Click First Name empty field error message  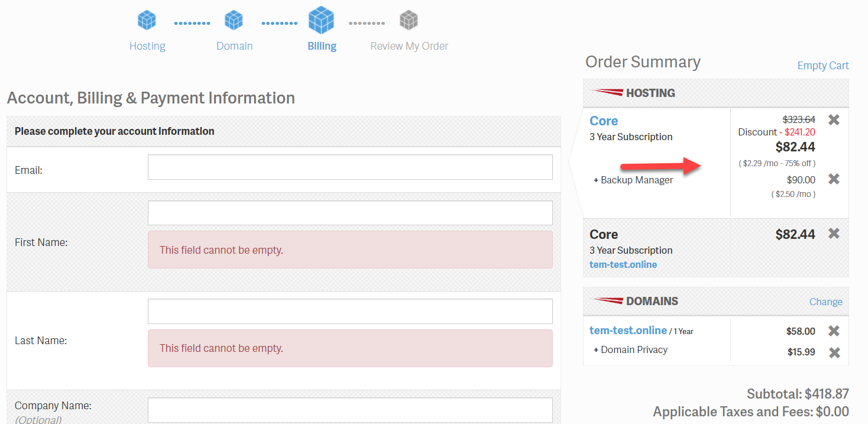tap(350, 250)
